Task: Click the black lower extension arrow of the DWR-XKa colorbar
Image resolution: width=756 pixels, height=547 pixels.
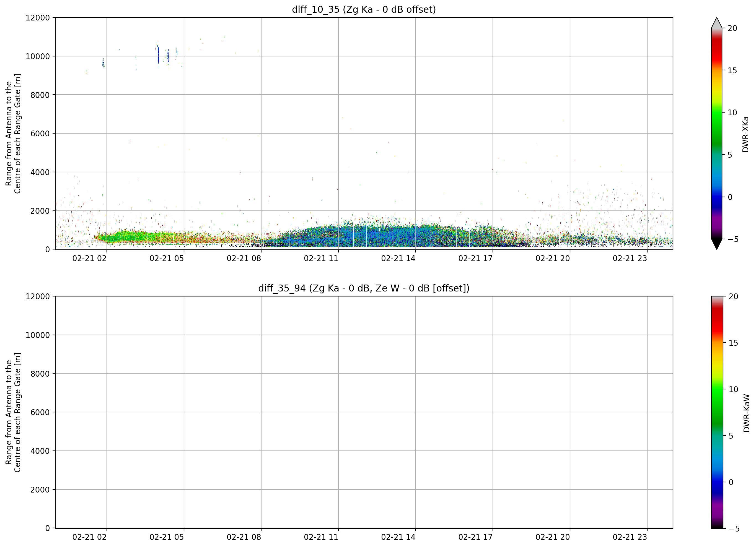Action: click(717, 244)
